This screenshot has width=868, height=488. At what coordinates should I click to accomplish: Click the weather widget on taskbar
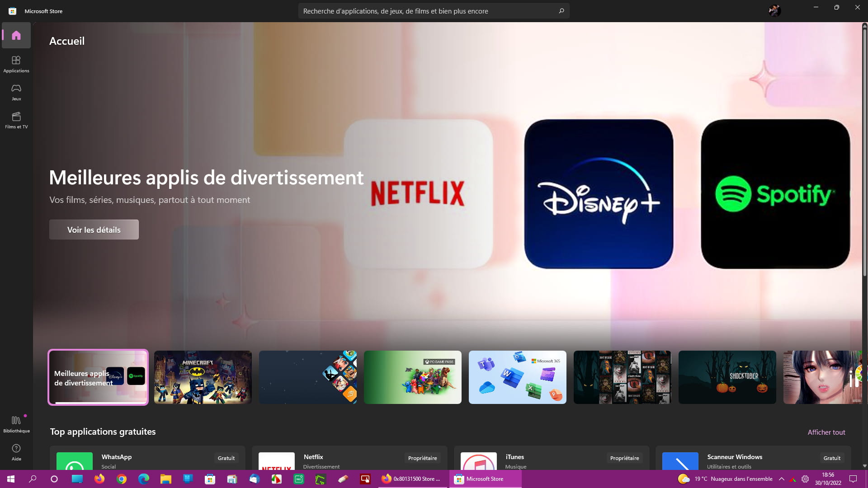tap(725, 479)
